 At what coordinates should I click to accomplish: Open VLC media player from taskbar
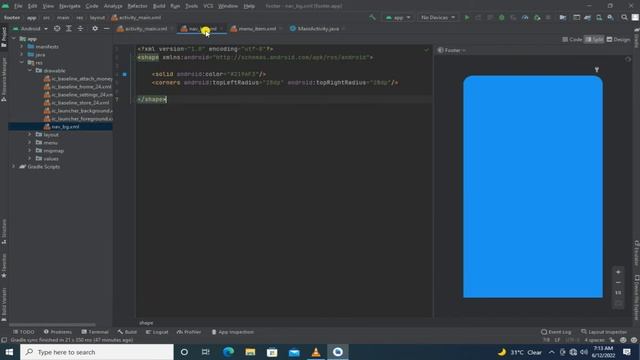tap(316, 352)
